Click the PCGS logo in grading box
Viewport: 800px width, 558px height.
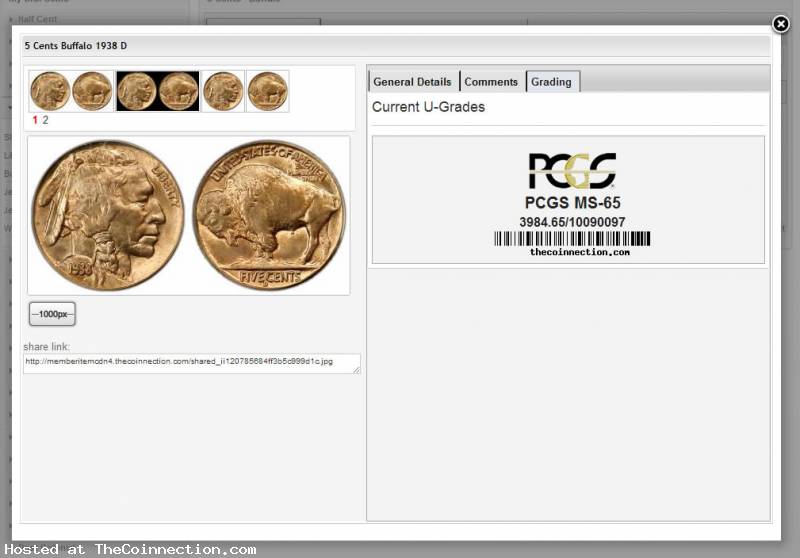click(x=572, y=171)
